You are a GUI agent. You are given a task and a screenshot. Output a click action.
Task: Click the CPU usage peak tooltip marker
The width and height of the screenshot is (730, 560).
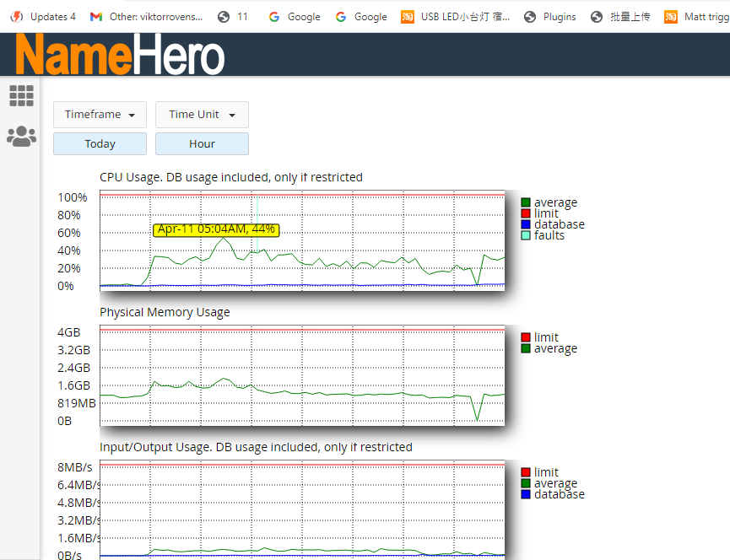point(216,229)
